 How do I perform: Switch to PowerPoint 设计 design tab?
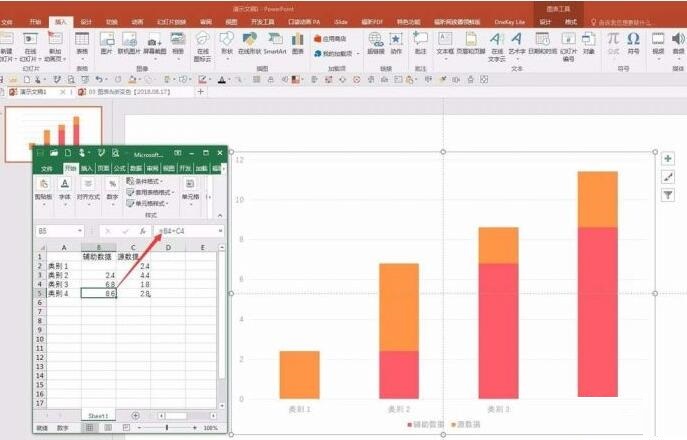tap(86, 21)
